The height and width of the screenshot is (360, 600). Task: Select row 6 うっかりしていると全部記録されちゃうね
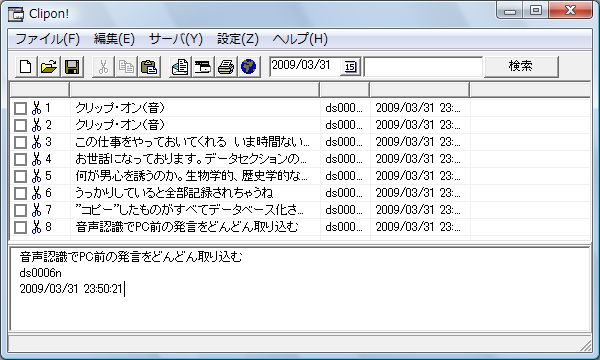click(300, 193)
